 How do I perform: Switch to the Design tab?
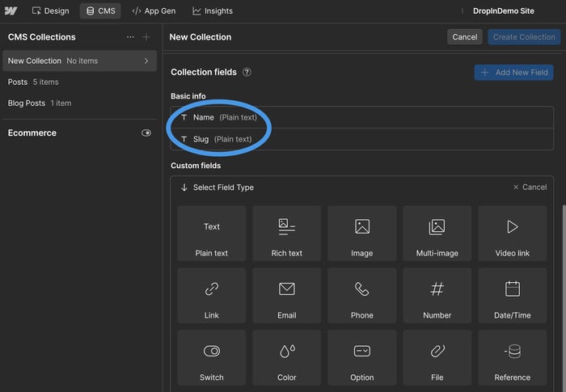pyautogui.click(x=50, y=11)
